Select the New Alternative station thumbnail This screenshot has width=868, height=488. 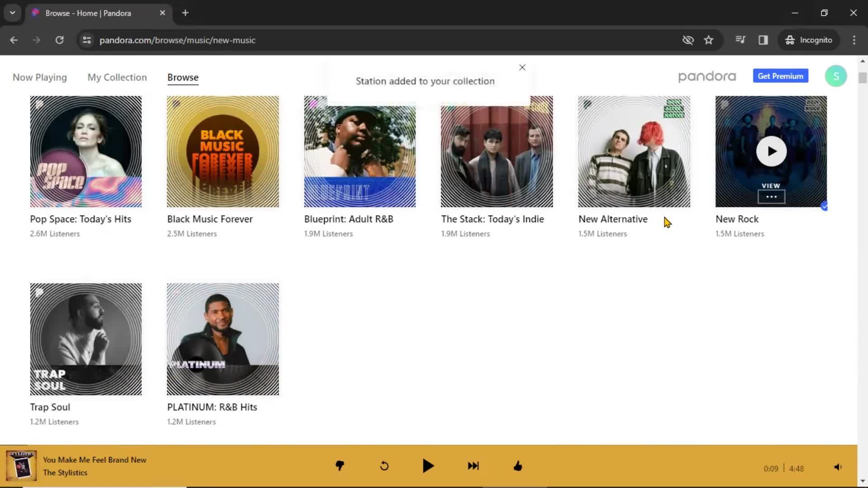coord(634,151)
